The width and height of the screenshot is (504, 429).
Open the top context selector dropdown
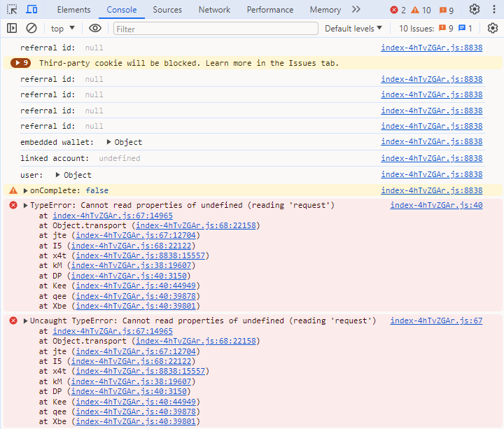click(63, 29)
